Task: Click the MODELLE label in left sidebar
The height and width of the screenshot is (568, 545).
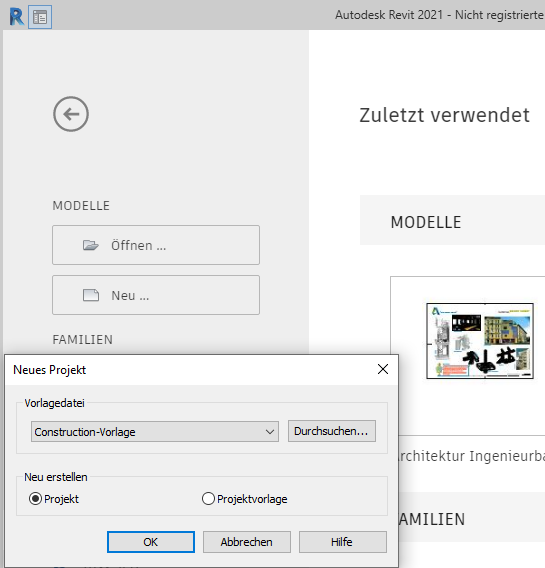Action: pyautogui.click(x=81, y=206)
